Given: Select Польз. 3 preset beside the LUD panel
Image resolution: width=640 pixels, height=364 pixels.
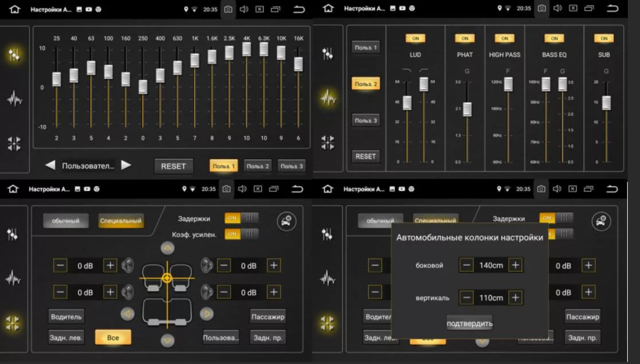Looking at the screenshot, I should click(x=366, y=121).
